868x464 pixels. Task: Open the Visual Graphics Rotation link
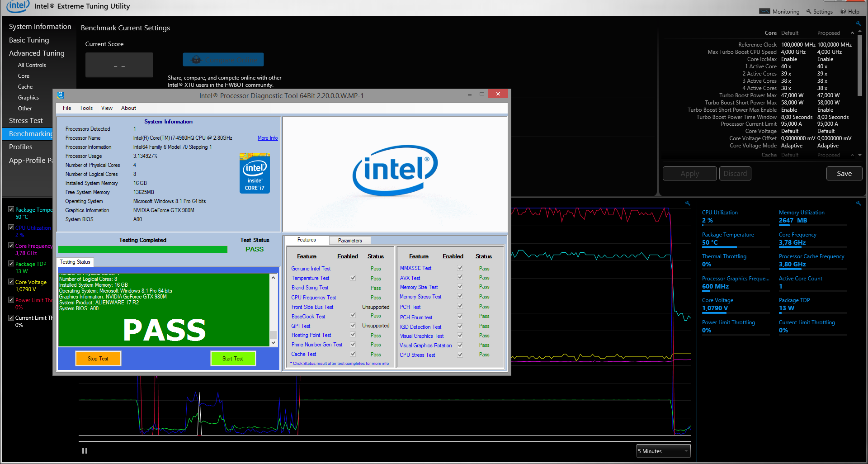(x=426, y=346)
